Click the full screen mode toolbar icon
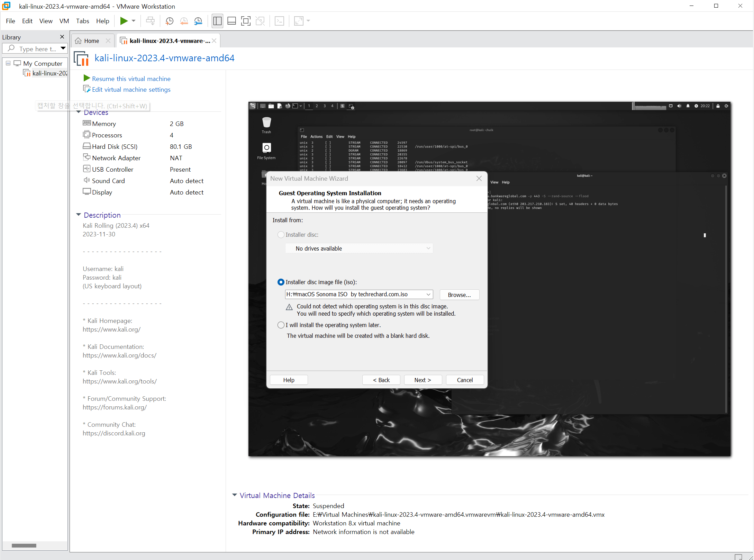The height and width of the screenshot is (560, 754). point(246,21)
